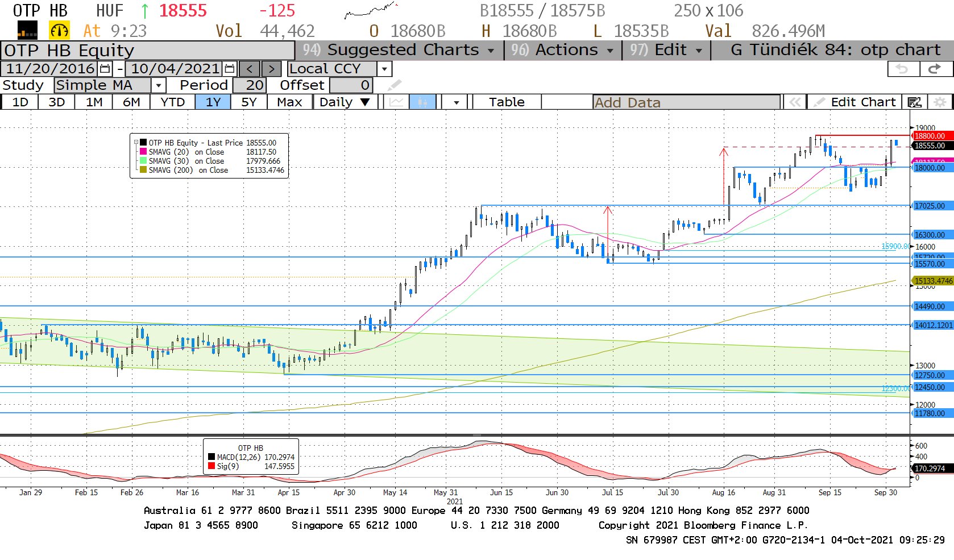
Task: Click the olive SMAVG (200) legend swatch
Action: pos(143,170)
